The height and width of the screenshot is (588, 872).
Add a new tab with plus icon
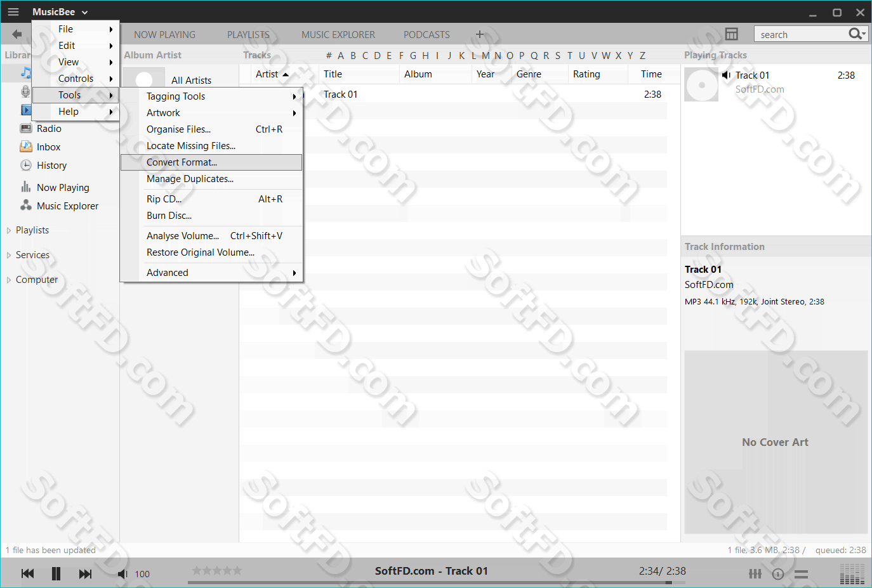[480, 34]
